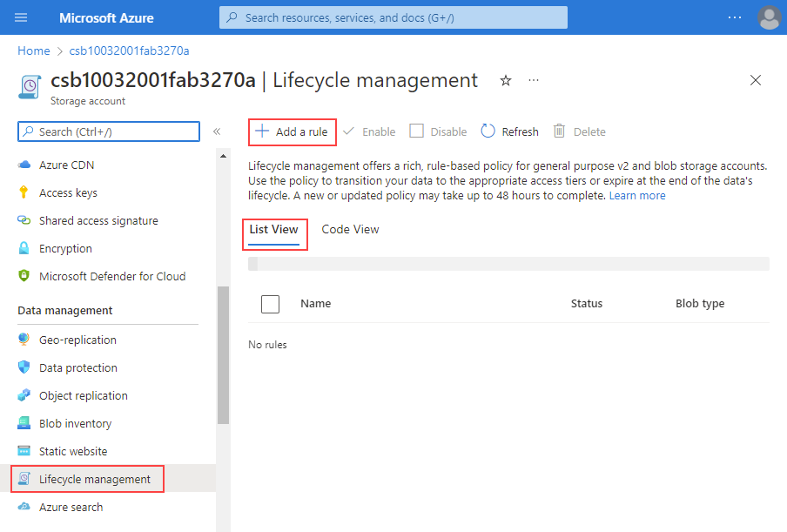Click the Geo-replication globe icon
Image resolution: width=787 pixels, height=532 pixels.
coord(24,340)
